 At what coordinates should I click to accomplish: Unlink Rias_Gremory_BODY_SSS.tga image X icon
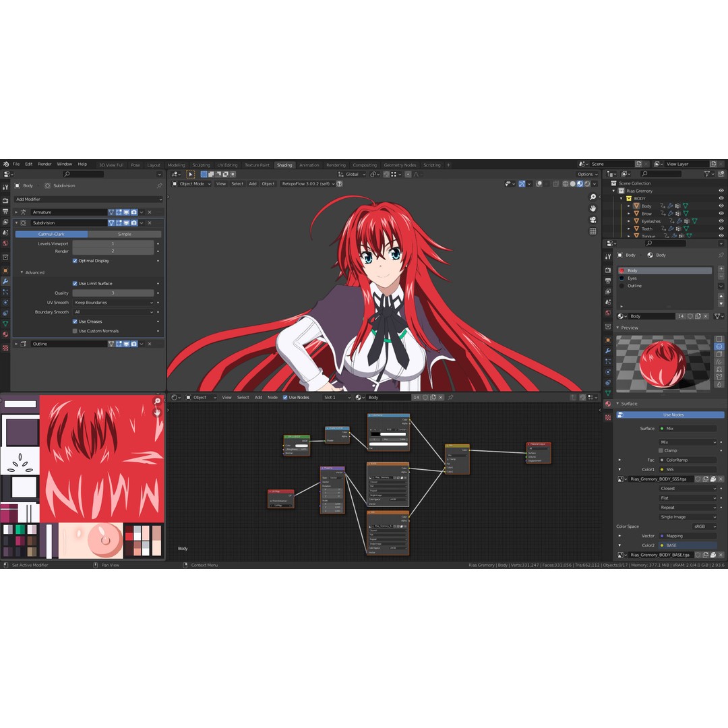pos(721,479)
